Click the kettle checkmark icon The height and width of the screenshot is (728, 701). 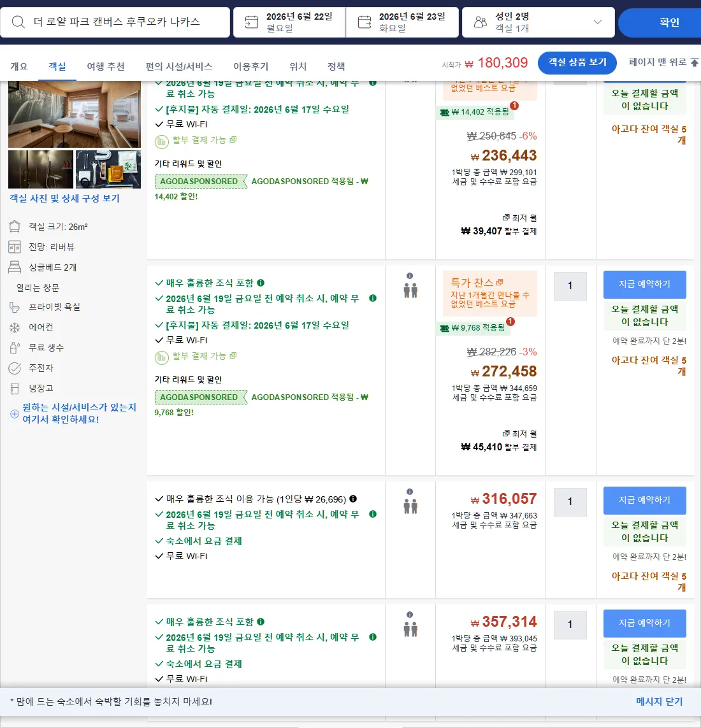coord(15,368)
